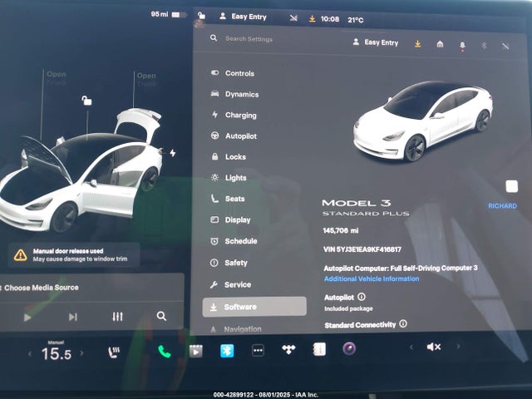Open the Service settings menu
The width and height of the screenshot is (532, 399).
[x=230, y=284]
